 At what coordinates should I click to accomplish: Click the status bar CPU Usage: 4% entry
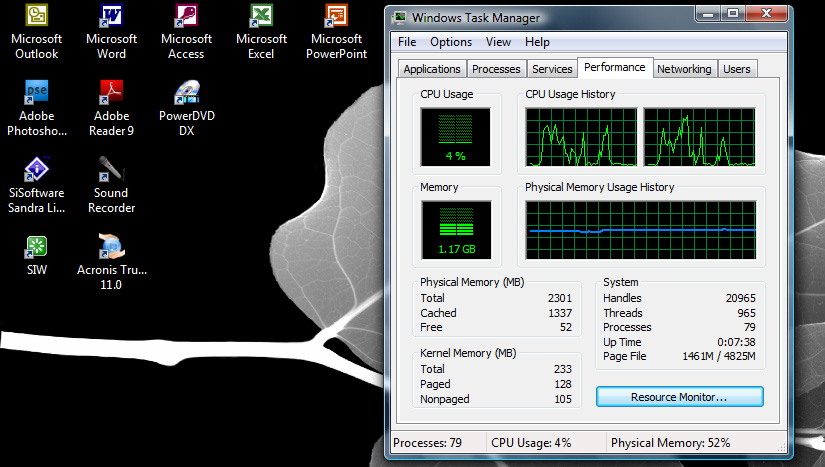pyautogui.click(x=531, y=443)
